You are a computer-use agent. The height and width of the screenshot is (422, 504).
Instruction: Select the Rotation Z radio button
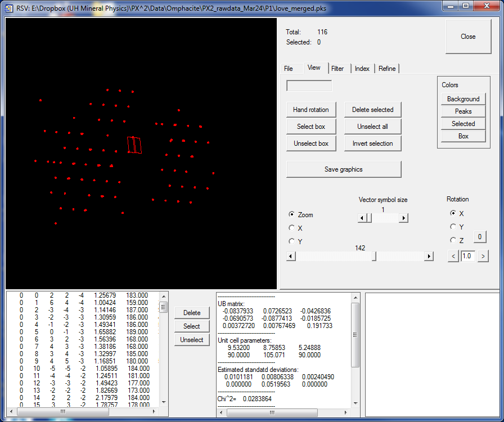[453, 240]
